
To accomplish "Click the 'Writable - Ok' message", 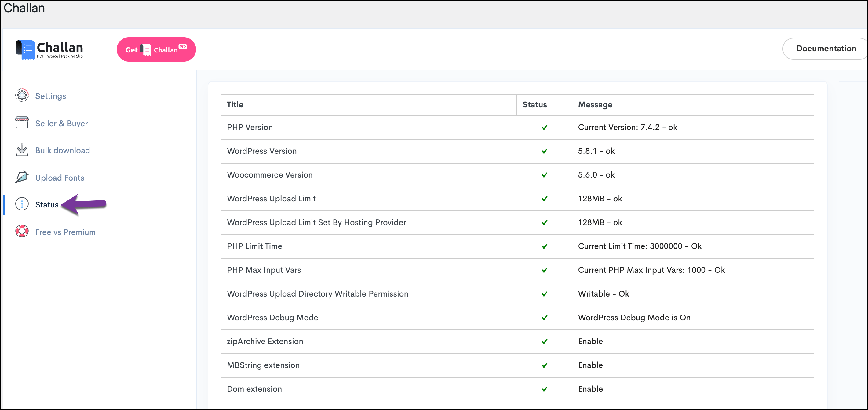I will (604, 294).
